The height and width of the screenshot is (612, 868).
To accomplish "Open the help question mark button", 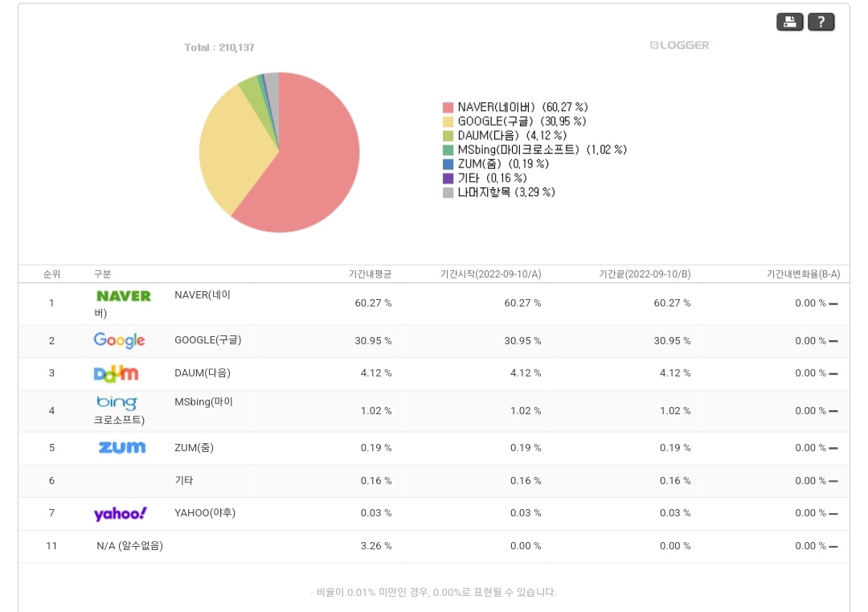I will [x=821, y=23].
